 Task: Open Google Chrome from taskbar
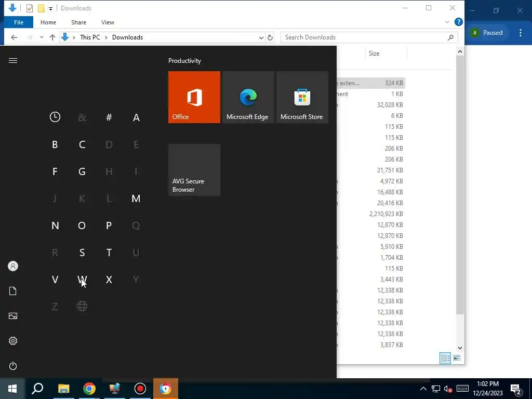point(89,389)
